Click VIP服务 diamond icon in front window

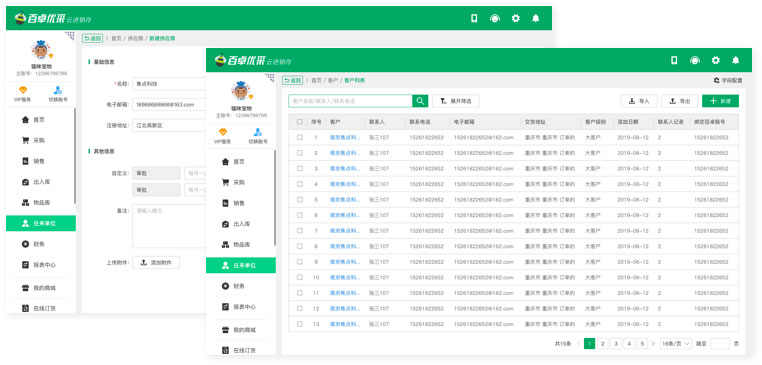coord(223,132)
